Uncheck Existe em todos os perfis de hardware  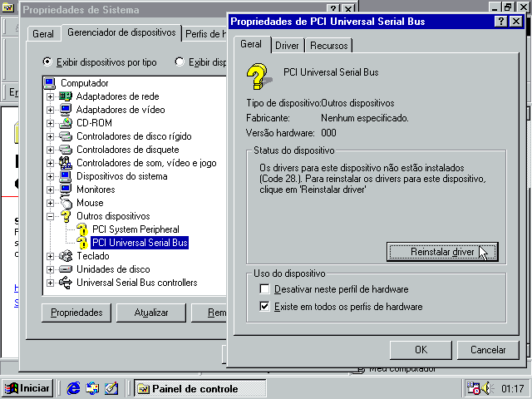tap(265, 307)
